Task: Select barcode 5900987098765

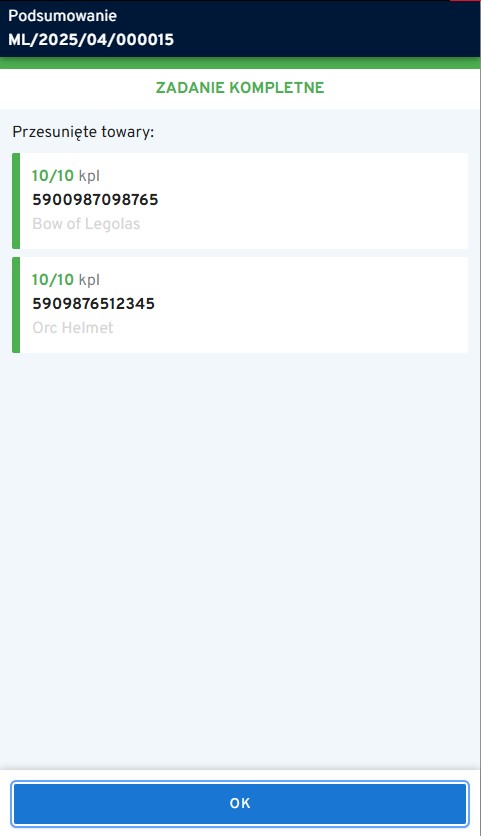Action: (95, 200)
